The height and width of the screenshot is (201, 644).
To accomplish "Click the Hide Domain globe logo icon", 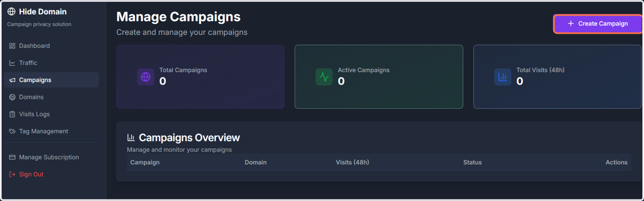I will click(x=11, y=12).
